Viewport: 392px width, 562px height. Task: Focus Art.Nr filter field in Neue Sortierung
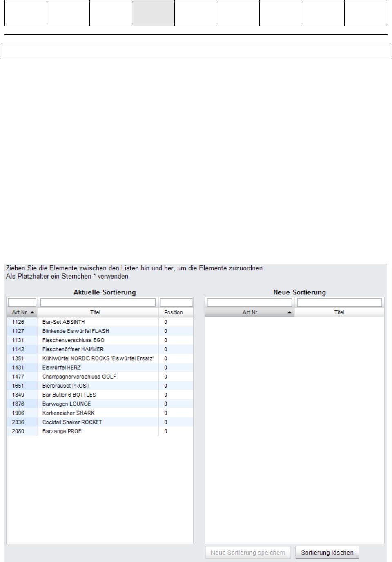coord(249,302)
